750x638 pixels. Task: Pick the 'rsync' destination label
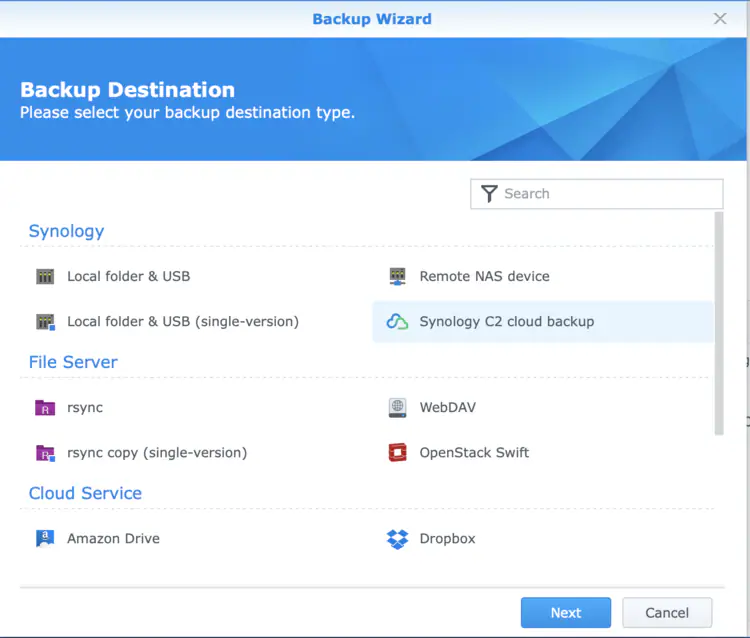point(85,408)
